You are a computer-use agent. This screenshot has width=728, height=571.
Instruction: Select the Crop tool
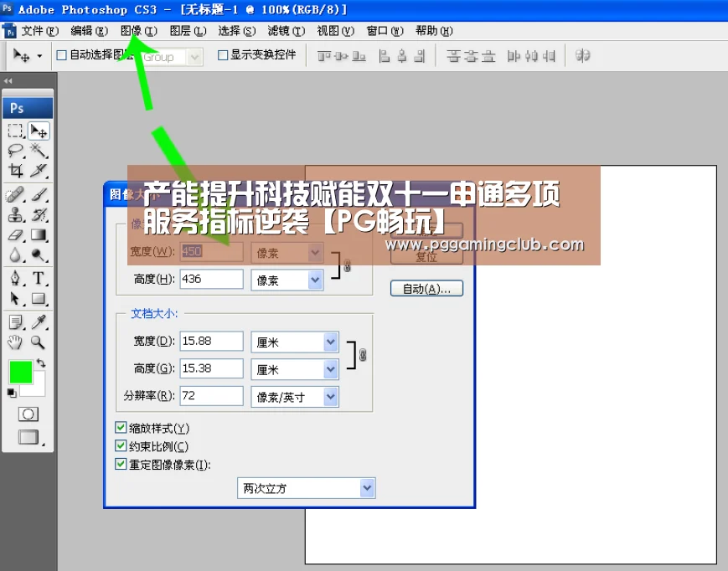pyautogui.click(x=15, y=171)
